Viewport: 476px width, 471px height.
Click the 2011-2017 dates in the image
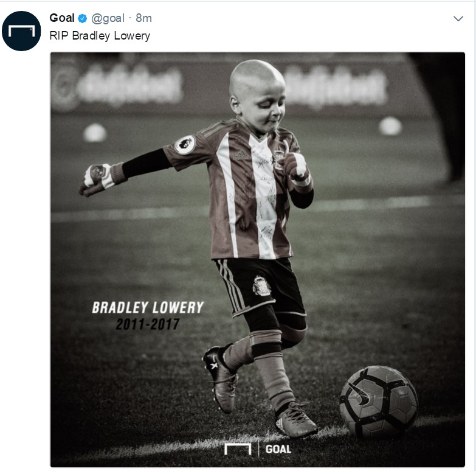(148, 324)
